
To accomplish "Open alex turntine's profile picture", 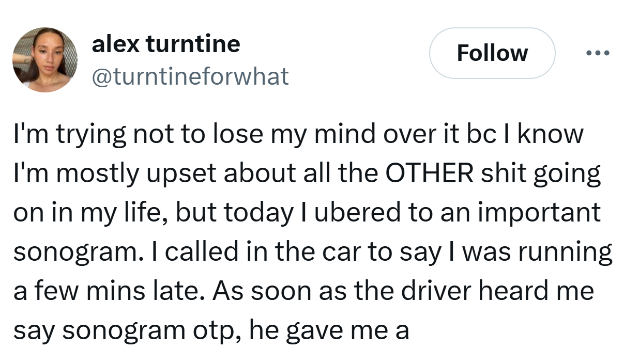I will coord(45,60).
